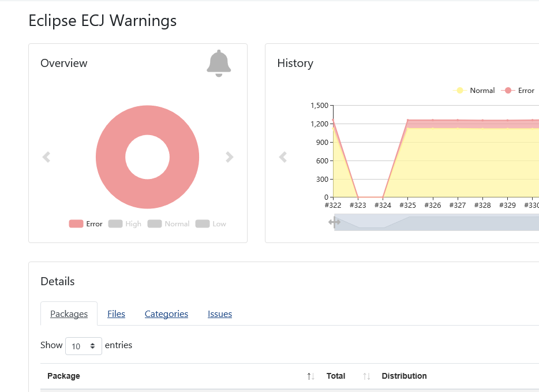Select the Packages tab
Screen dimensions: 539x392
tap(69, 313)
